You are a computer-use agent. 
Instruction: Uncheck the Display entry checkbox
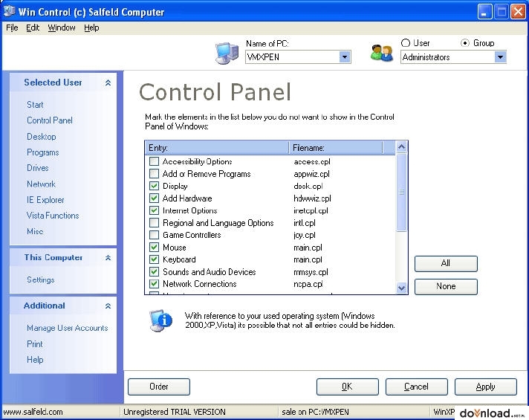(x=155, y=186)
